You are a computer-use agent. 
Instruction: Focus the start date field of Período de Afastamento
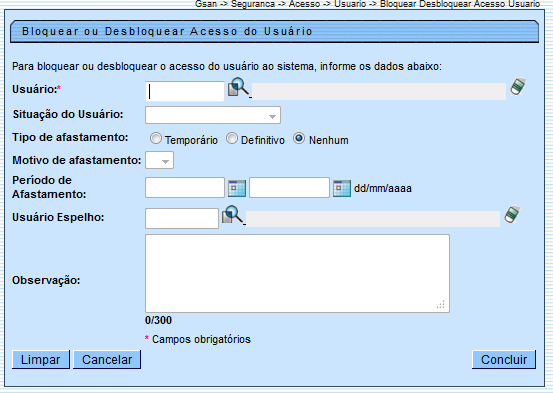(x=185, y=188)
